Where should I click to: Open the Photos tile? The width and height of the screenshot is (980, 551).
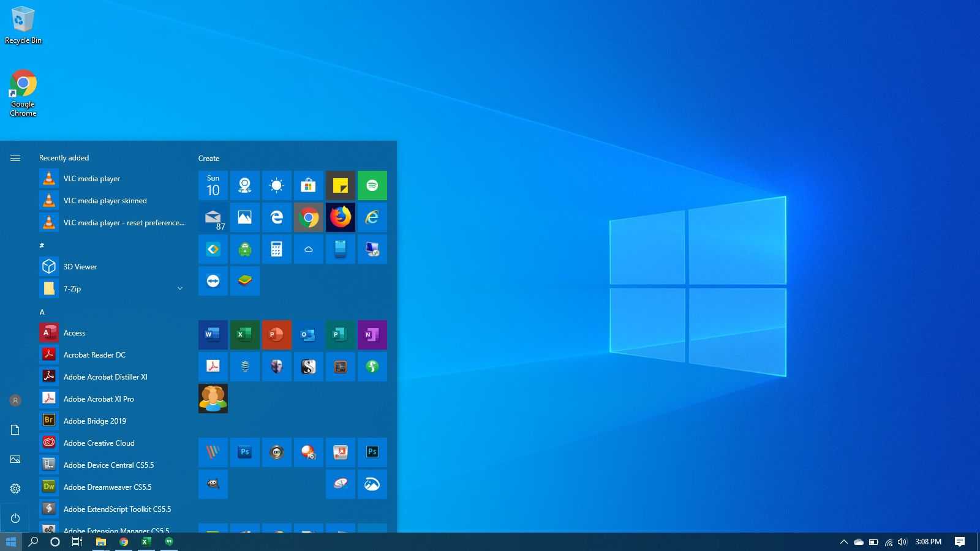click(x=245, y=217)
